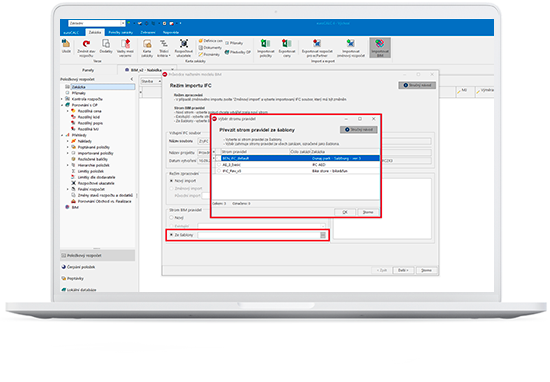
Task: Click Storno in the IFC import wizard
Action: click(427, 270)
